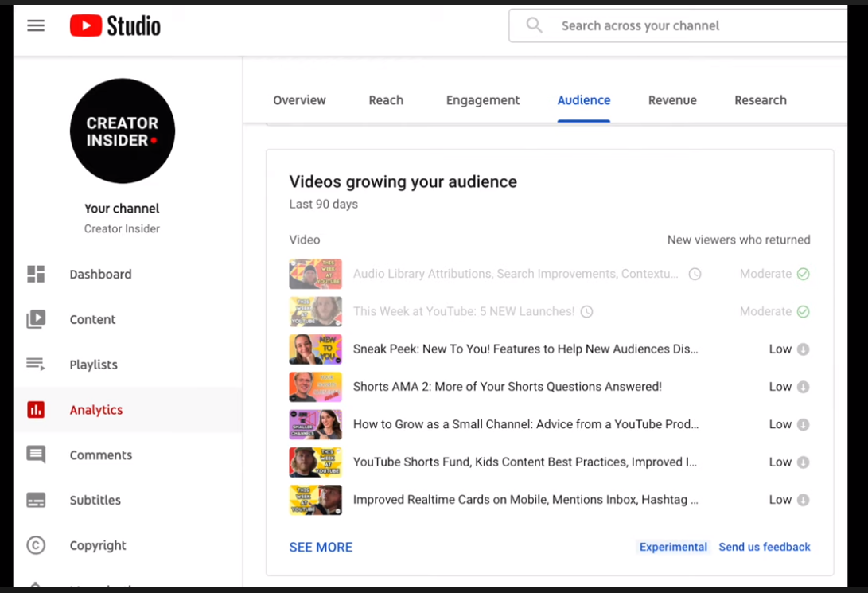The height and width of the screenshot is (593, 868).
Task: Click green check icon for 5 NEW Launches row
Action: (x=804, y=312)
